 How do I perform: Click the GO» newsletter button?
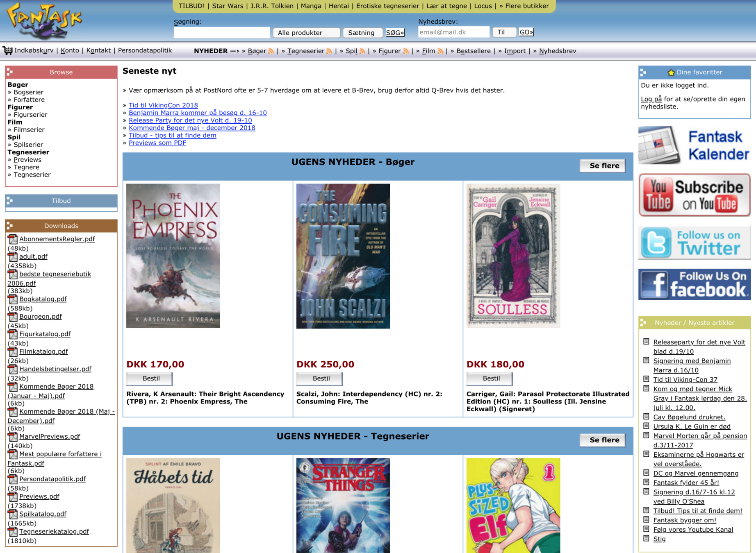[526, 32]
